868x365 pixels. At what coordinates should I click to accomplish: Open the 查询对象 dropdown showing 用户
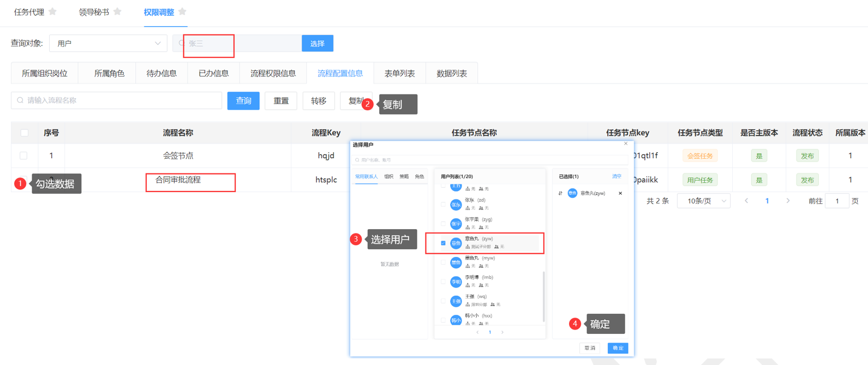[108, 43]
